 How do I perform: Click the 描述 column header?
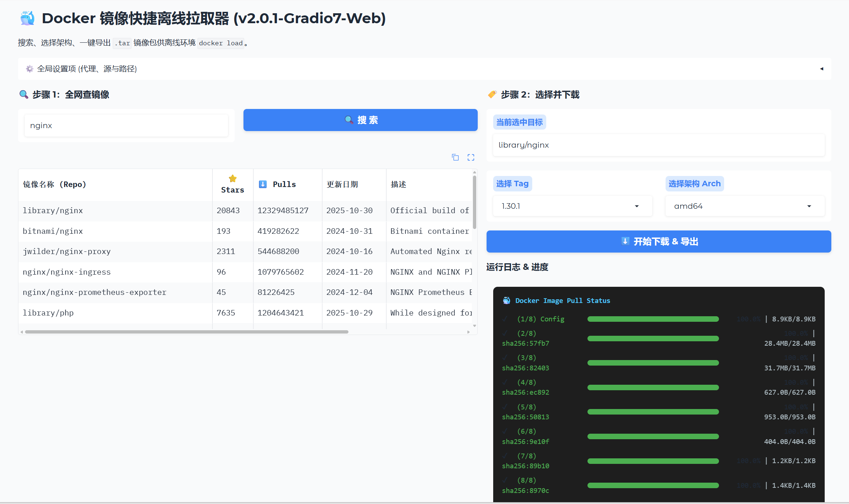429,184
